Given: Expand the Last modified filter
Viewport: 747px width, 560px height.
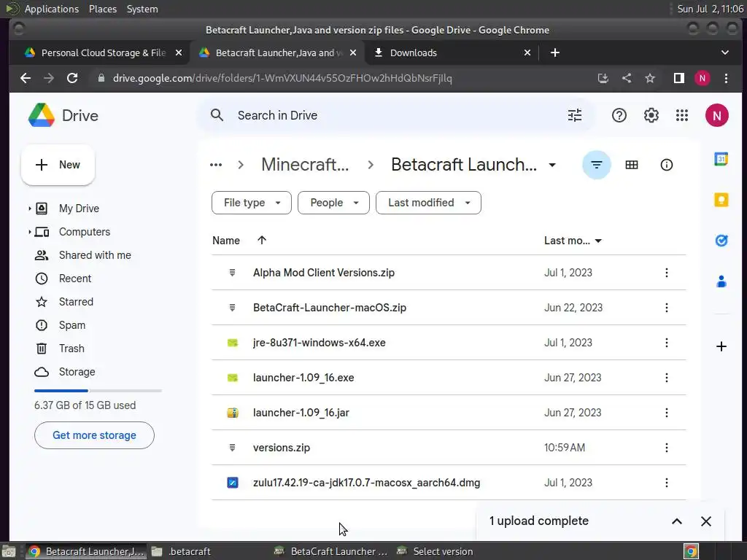Looking at the screenshot, I should click(428, 203).
